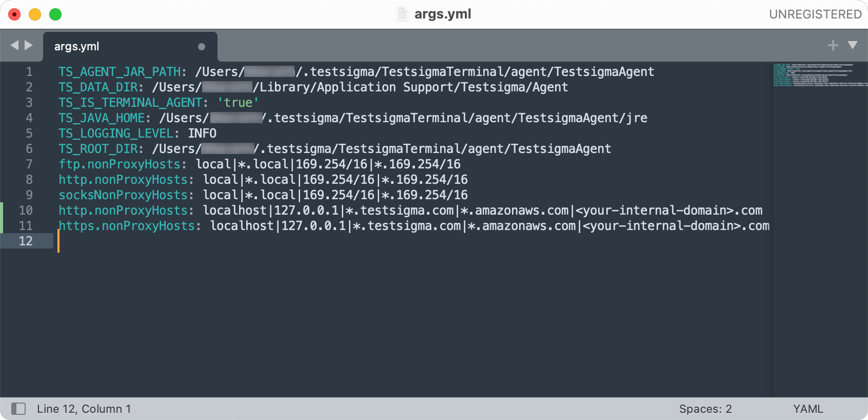Click Line 12, Column 1 status text
This screenshot has width=868, height=420.
coord(84,409)
